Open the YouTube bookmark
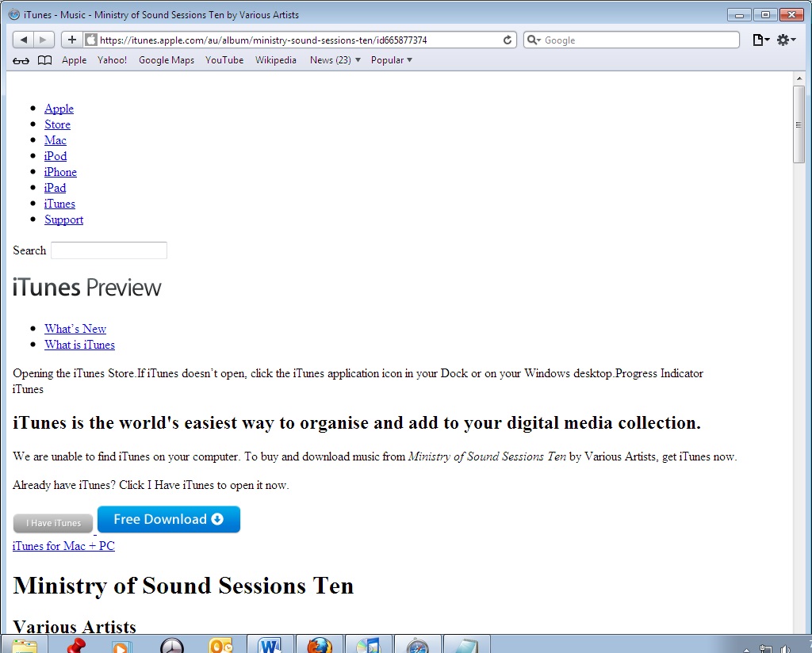Screen dimensions: 812x653 click(x=224, y=60)
